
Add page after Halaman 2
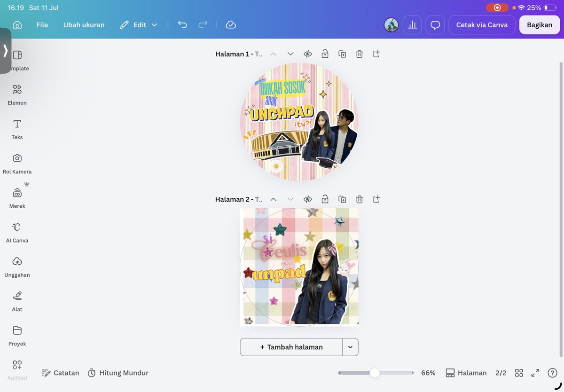click(x=376, y=199)
